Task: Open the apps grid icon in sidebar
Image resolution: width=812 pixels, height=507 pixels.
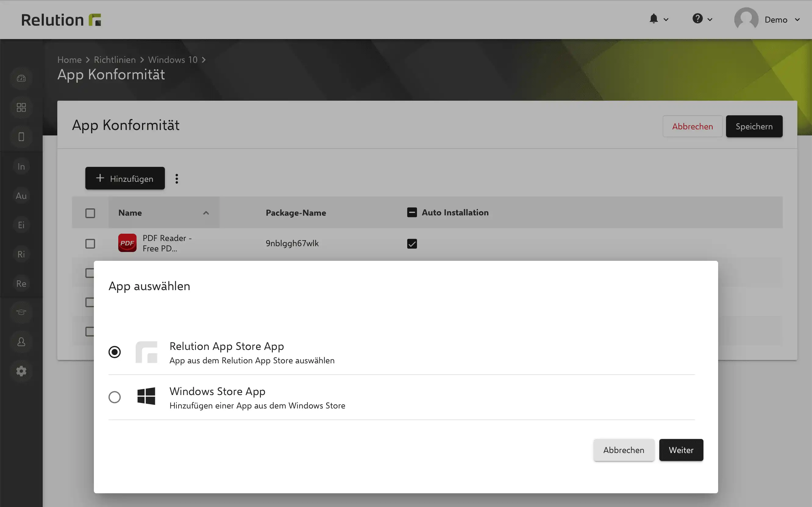Action: pos(21,108)
